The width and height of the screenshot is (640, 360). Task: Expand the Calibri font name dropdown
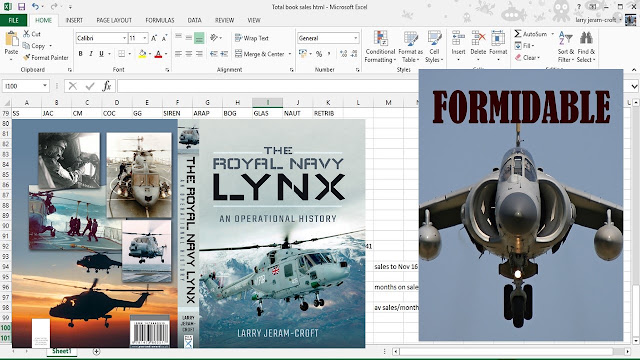pyautogui.click(x=124, y=38)
